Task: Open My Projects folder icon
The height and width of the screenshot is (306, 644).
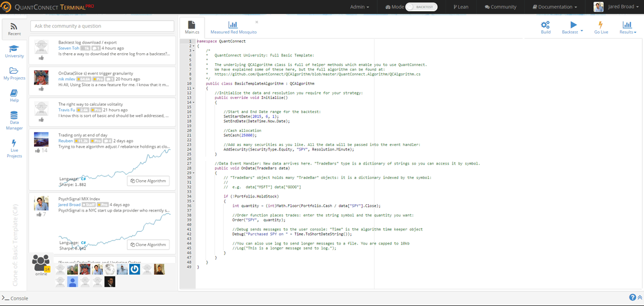Action: point(14,74)
